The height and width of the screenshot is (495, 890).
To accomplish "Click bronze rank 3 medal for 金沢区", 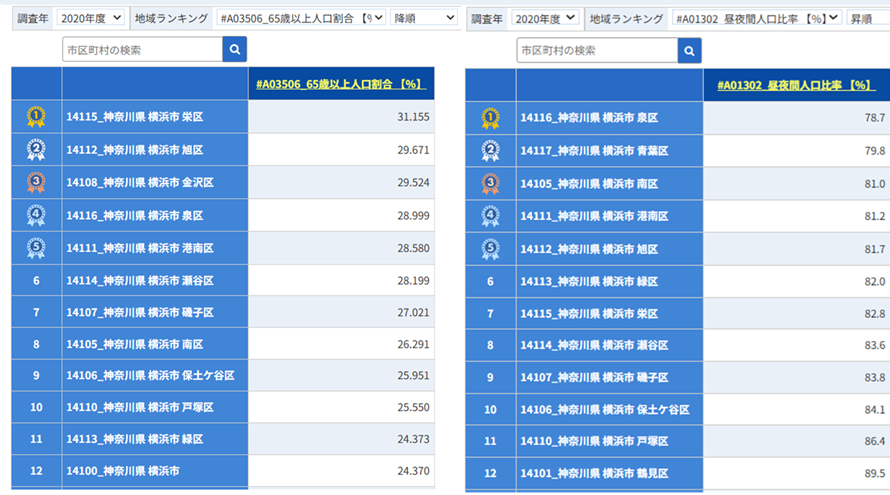I will point(36,182).
